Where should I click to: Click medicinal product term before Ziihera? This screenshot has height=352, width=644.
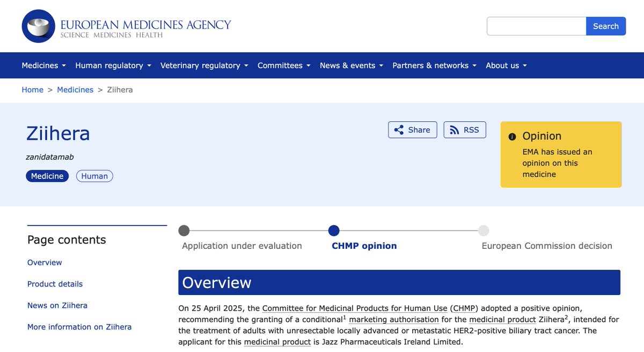pos(502,319)
